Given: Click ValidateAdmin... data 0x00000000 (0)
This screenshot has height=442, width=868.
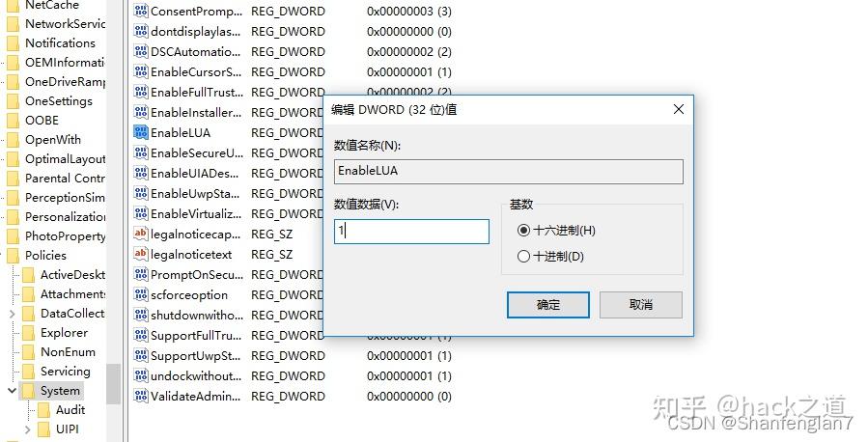Looking at the screenshot, I should coord(409,397).
